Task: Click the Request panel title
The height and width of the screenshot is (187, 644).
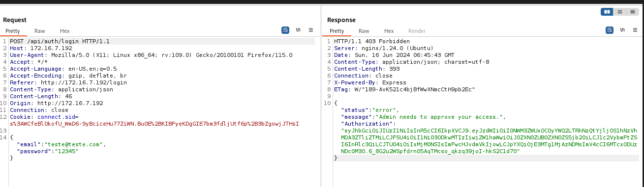Action: coord(15,20)
